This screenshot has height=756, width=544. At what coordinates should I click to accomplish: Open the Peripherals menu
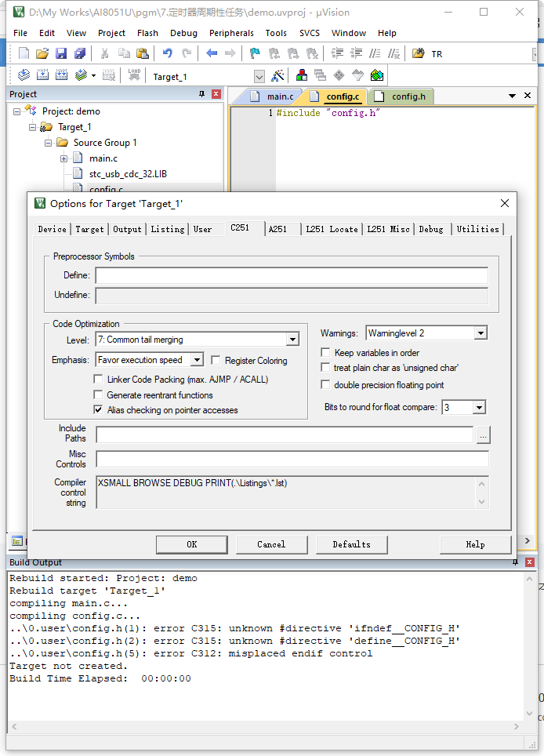click(231, 33)
